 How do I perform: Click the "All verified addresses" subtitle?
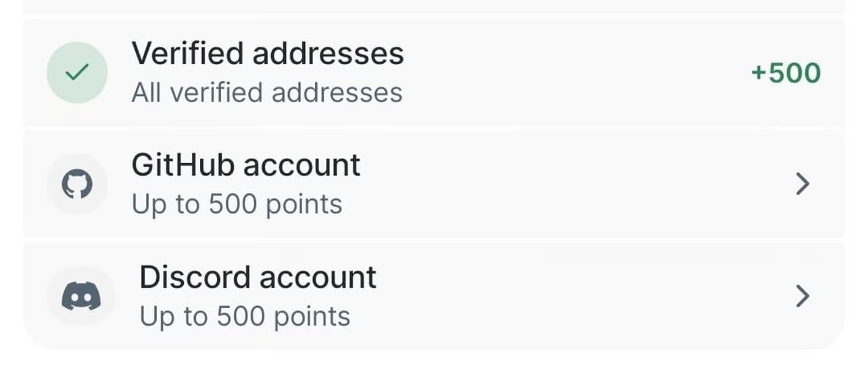(x=266, y=93)
